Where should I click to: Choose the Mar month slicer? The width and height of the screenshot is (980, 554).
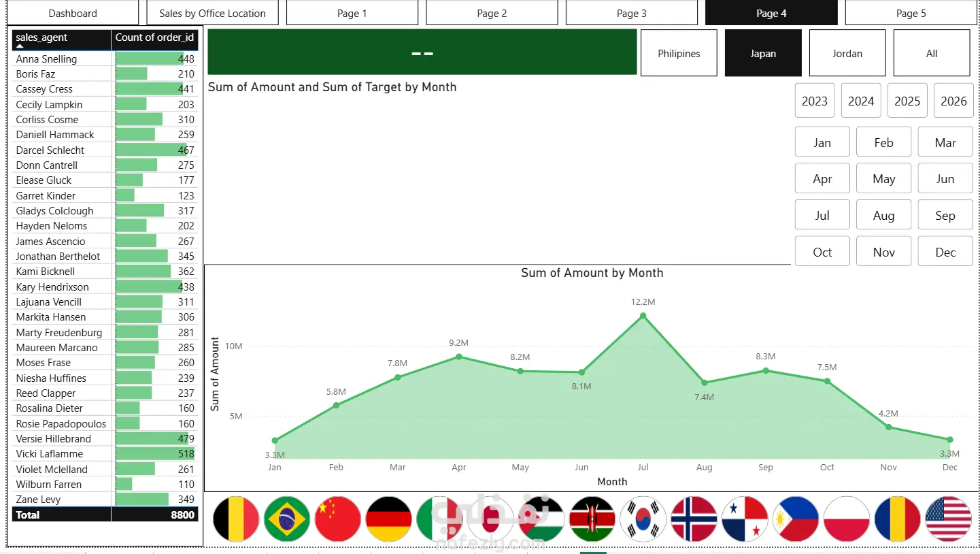point(945,142)
